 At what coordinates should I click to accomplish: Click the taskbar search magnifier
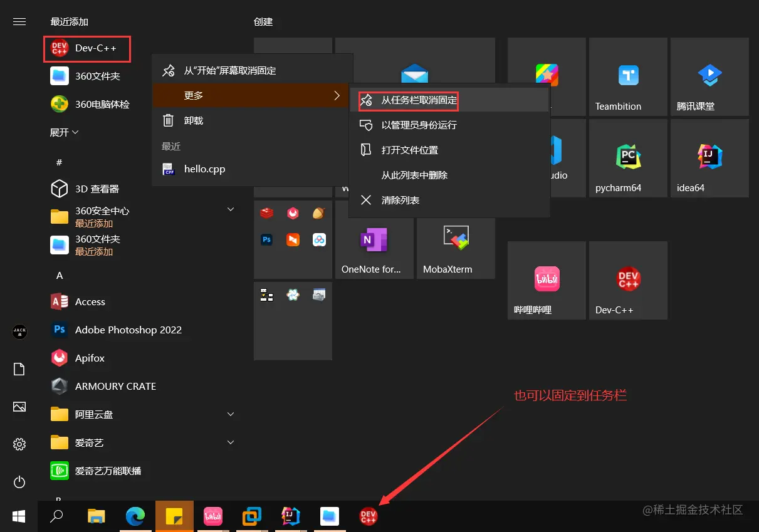point(57,516)
